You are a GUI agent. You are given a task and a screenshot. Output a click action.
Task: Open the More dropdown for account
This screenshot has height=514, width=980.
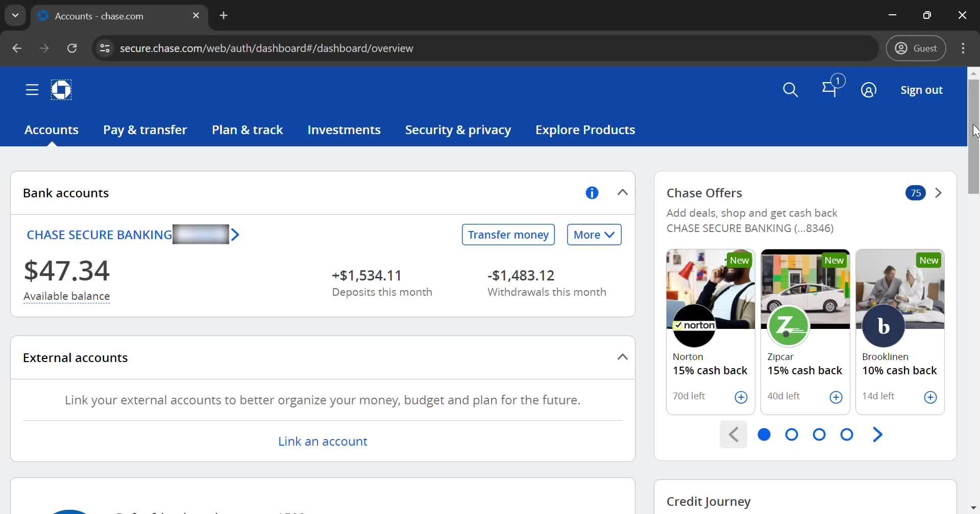point(594,235)
